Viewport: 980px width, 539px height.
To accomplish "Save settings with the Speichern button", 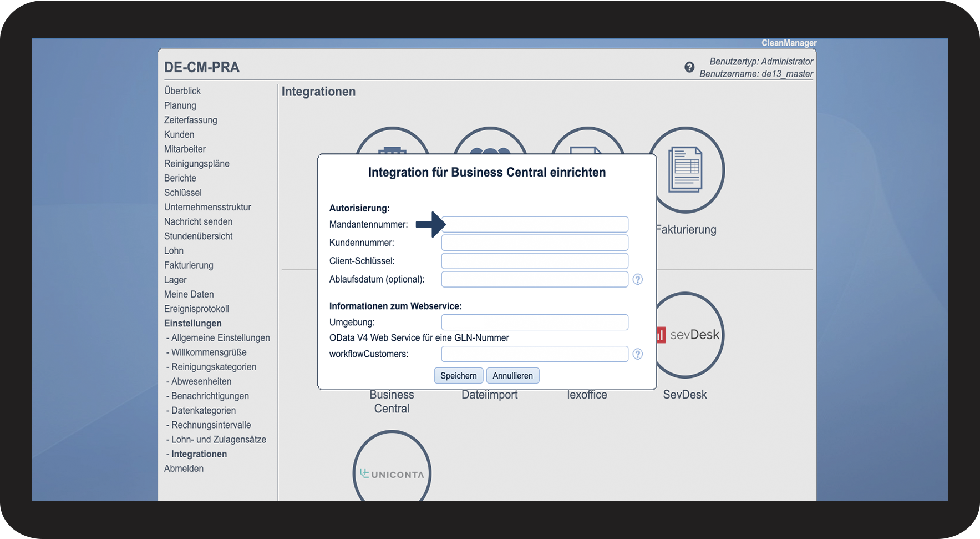I will coord(459,376).
